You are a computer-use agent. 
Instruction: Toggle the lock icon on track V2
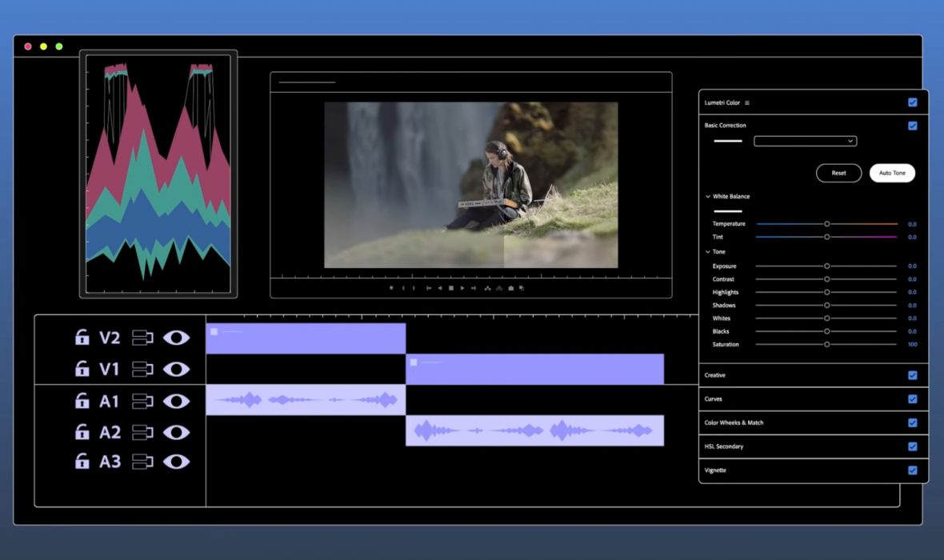pos(82,338)
